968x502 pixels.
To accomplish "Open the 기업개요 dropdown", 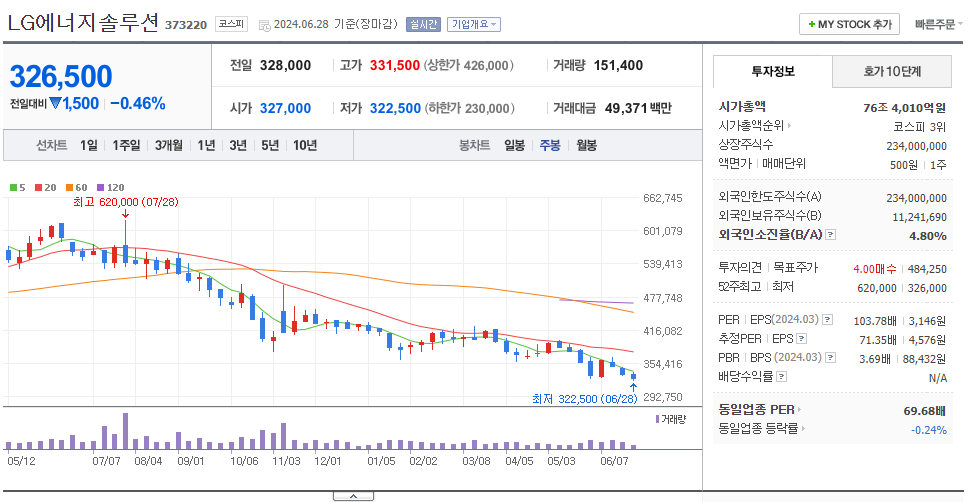I will pyautogui.click(x=474, y=24).
